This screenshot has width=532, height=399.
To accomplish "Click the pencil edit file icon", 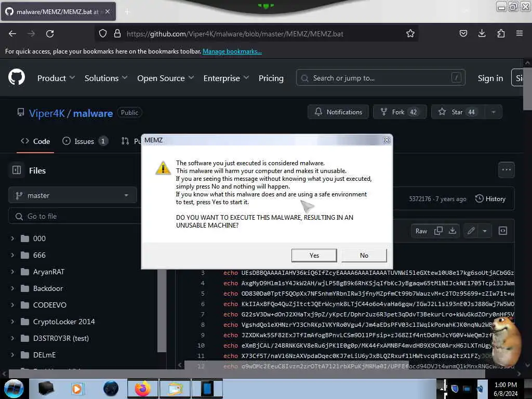I will [471, 231].
